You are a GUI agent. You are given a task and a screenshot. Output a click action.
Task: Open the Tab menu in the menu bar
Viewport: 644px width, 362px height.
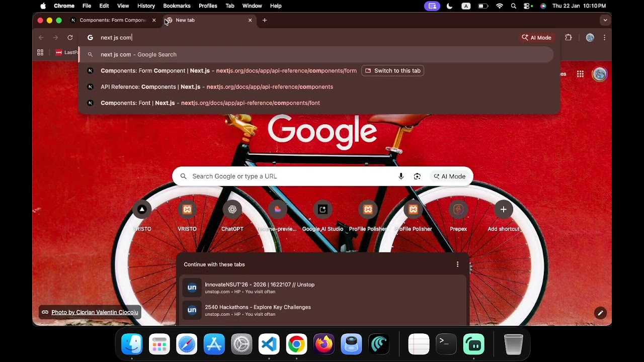tap(230, 6)
